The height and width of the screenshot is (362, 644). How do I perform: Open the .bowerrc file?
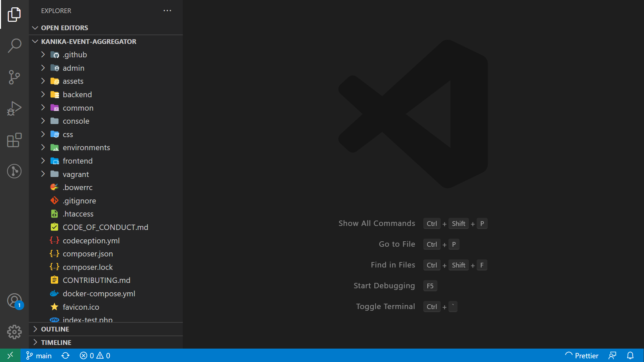click(x=106, y=187)
